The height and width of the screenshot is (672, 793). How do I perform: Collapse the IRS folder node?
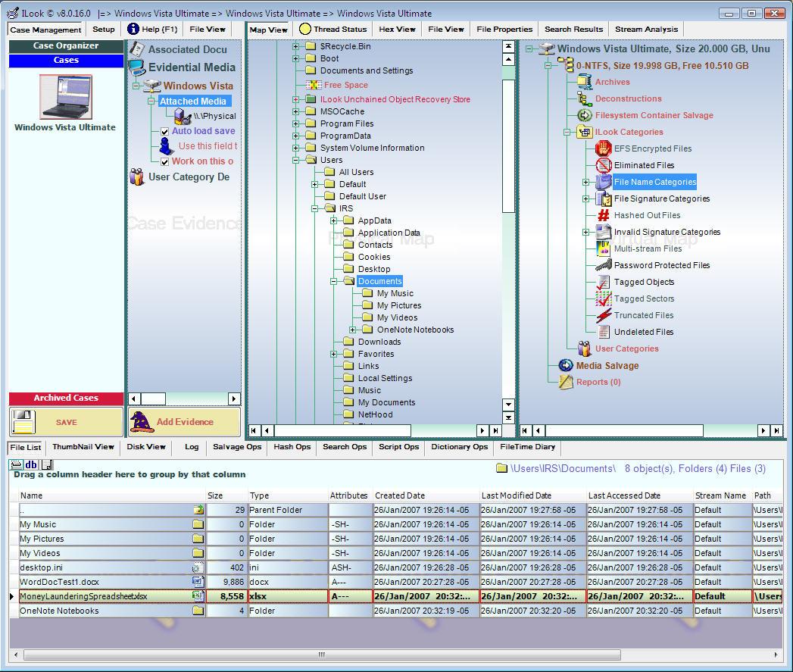point(314,208)
